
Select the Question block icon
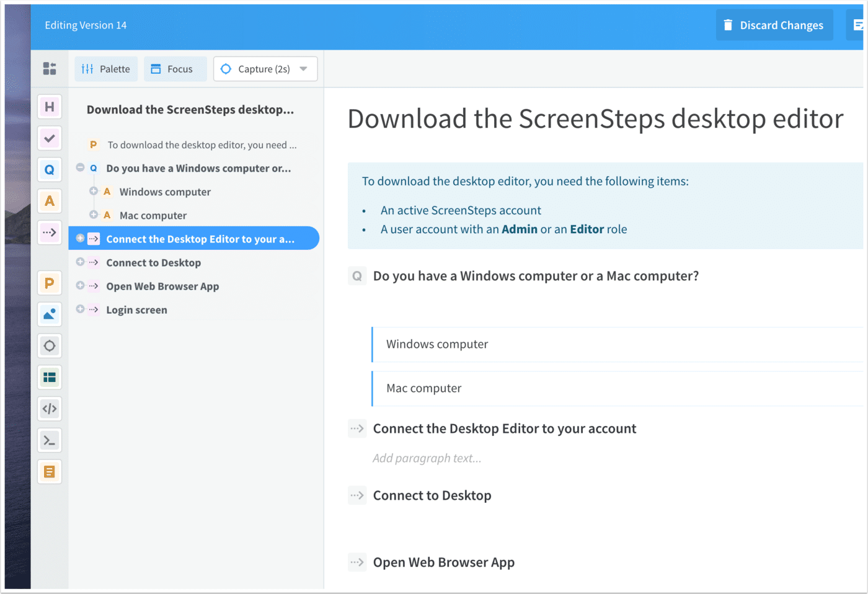tap(50, 169)
